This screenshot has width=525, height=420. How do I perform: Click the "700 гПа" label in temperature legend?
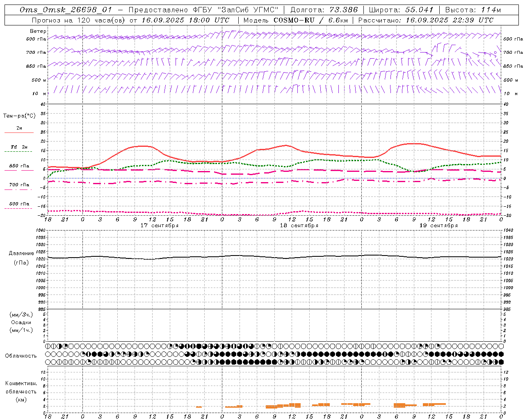click(x=19, y=185)
